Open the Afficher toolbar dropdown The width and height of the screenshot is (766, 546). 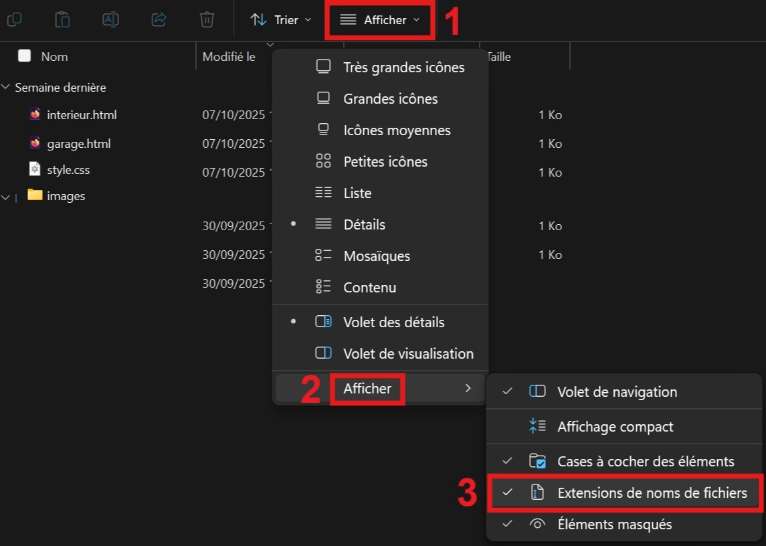click(x=380, y=19)
